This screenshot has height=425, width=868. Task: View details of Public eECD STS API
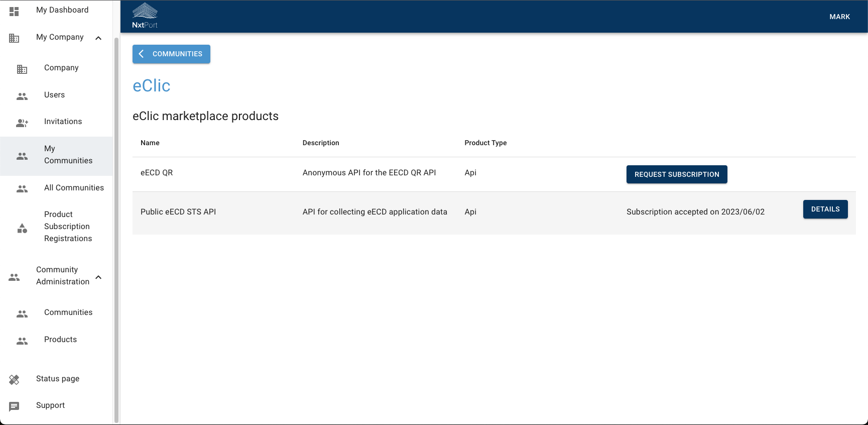pos(825,209)
